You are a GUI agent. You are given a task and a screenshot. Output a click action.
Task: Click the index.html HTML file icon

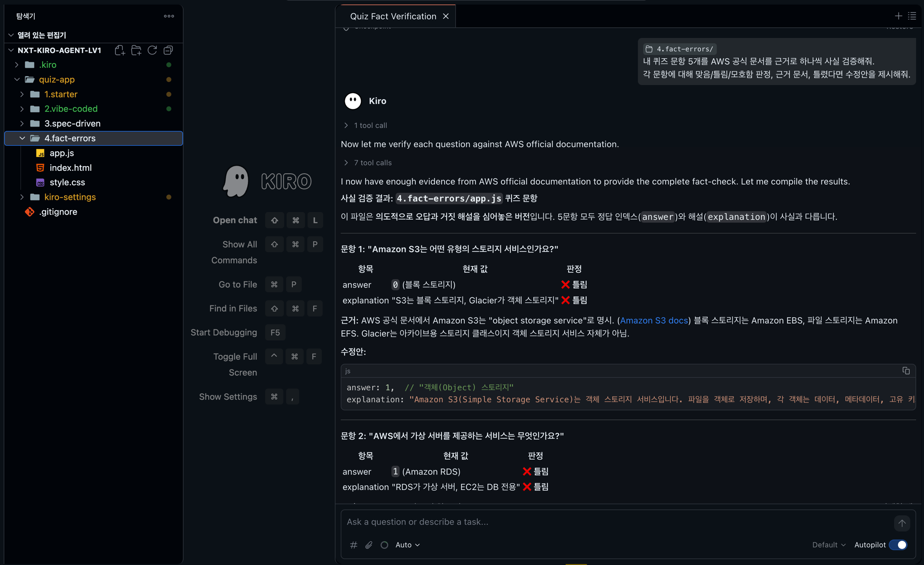point(40,168)
